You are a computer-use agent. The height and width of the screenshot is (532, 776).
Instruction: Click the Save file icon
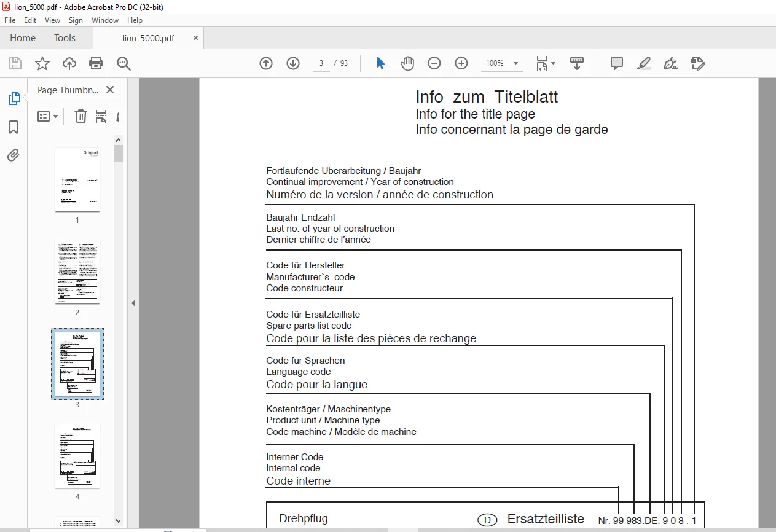[15, 63]
